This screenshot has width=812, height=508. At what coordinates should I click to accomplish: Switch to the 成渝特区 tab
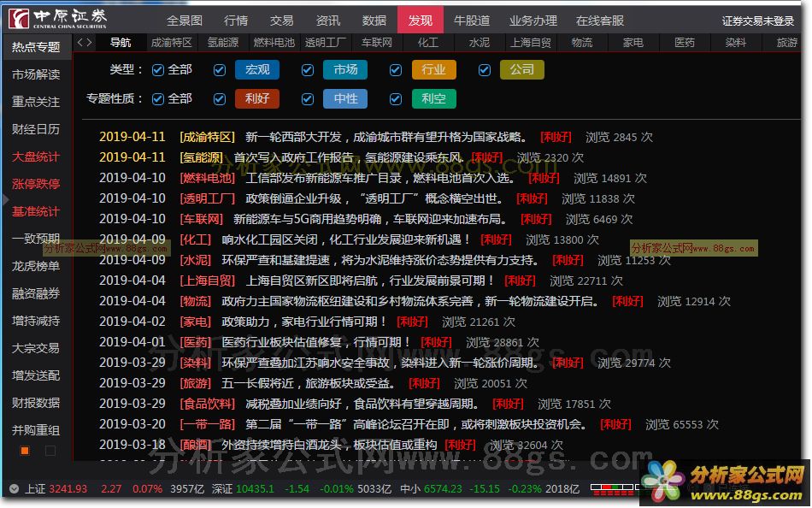[172, 43]
